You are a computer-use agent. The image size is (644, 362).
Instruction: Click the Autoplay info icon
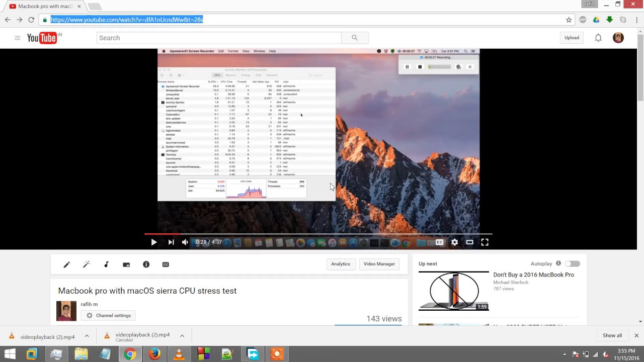coord(558,263)
